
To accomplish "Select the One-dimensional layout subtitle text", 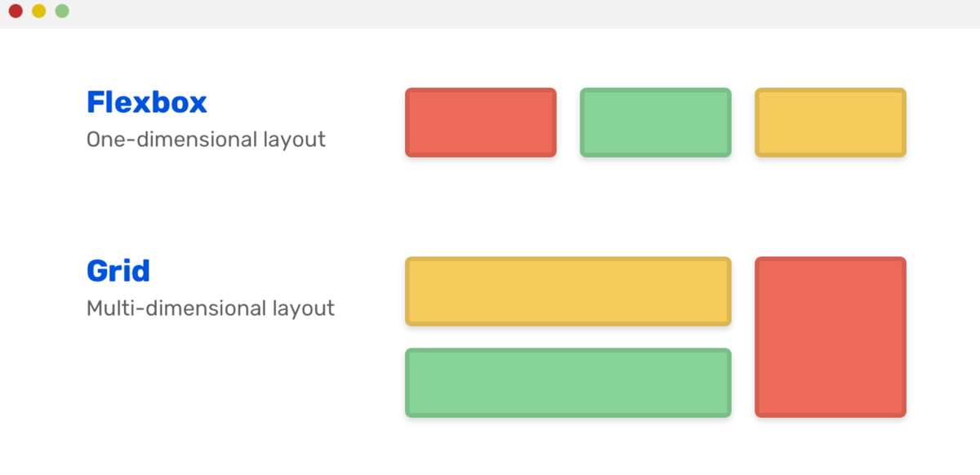I will click(x=206, y=140).
